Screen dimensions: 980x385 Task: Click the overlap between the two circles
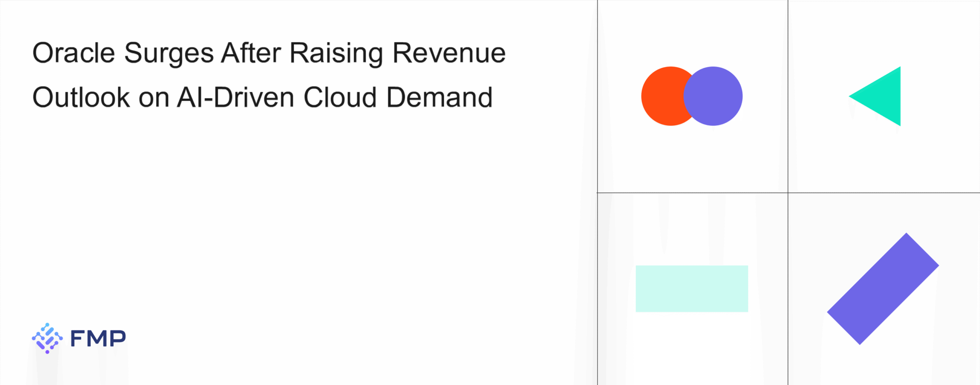[x=690, y=96]
